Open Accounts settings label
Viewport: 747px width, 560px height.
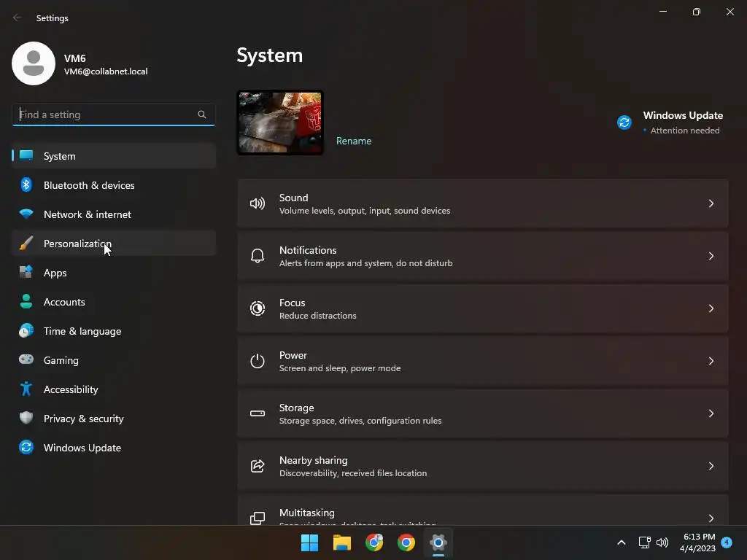tap(64, 302)
